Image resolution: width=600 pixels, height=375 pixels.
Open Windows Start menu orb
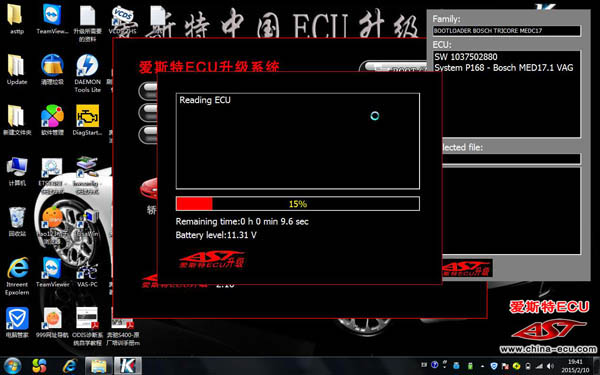click(13, 366)
